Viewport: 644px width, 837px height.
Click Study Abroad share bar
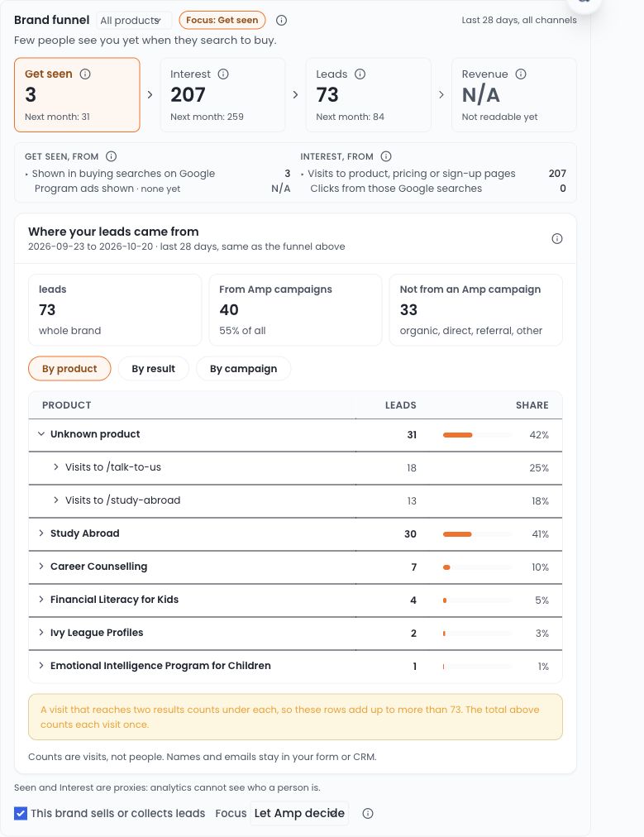476,534
